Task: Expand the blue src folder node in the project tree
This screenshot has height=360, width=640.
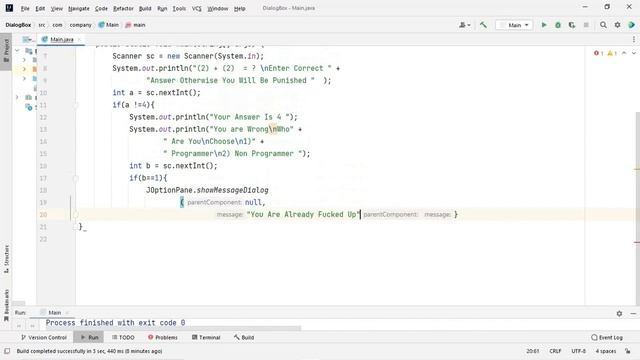Action: pyautogui.click(x=24, y=78)
